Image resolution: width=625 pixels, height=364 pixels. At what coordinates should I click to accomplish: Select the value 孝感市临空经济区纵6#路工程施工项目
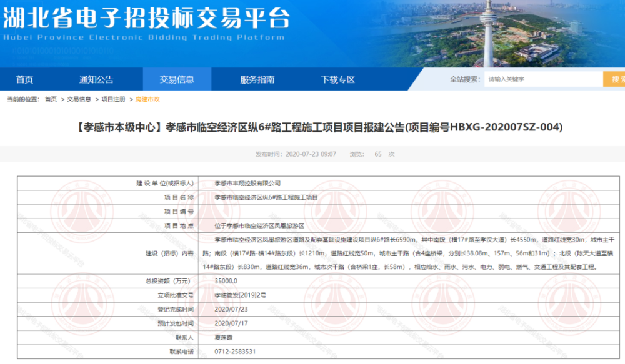coord(266,197)
